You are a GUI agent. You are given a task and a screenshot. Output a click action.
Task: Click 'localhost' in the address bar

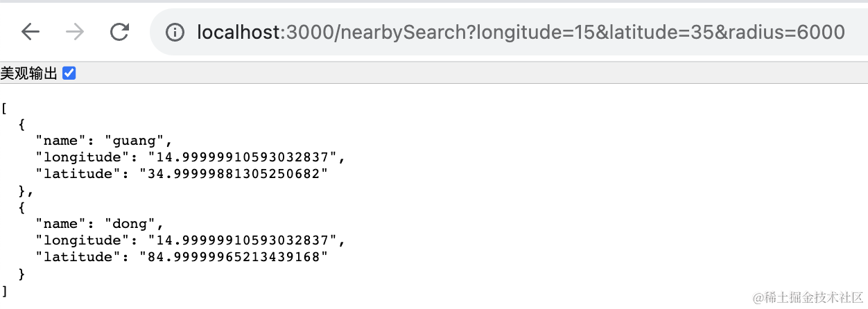(x=237, y=32)
